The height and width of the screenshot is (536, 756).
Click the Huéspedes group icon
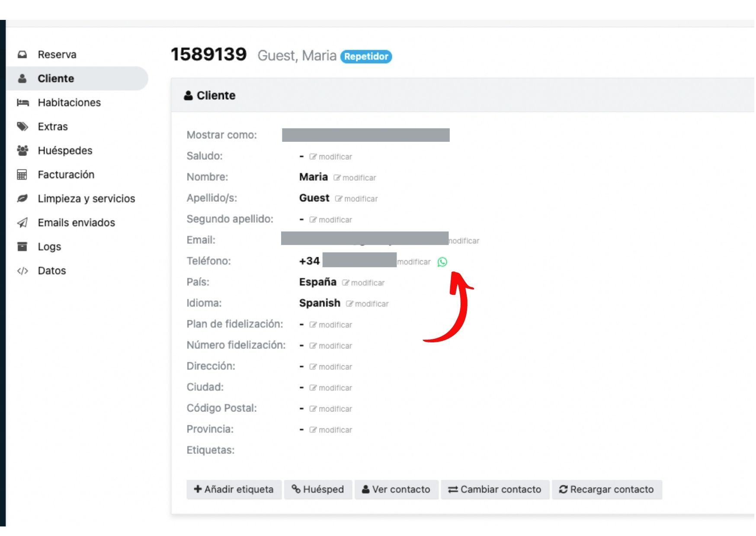point(22,150)
